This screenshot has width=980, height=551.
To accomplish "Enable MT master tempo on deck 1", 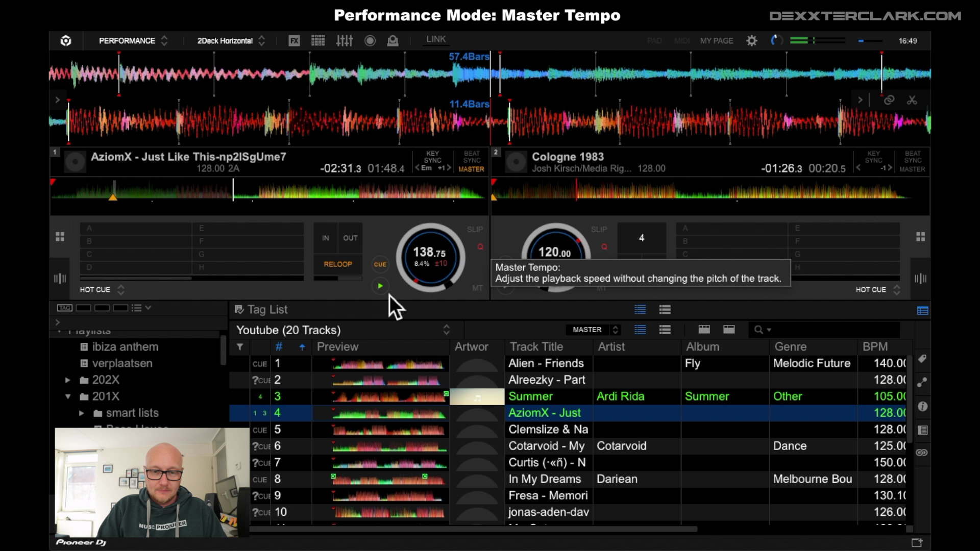I will [477, 288].
